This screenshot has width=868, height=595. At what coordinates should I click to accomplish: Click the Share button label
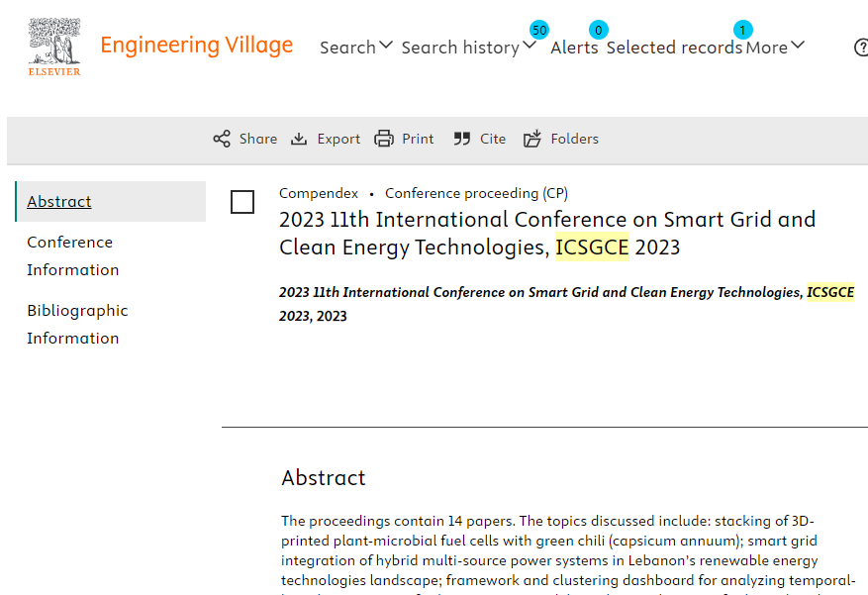[x=258, y=139]
